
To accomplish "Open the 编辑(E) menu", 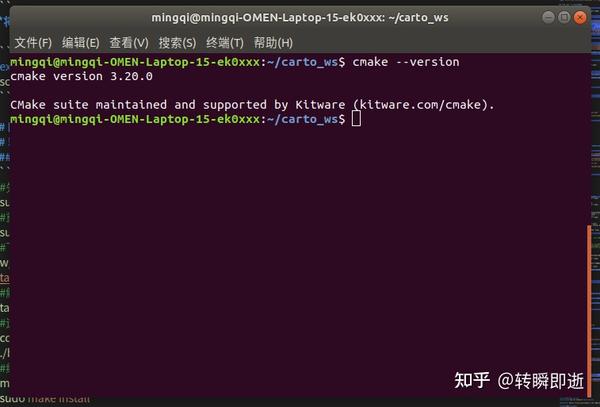I will pos(81,43).
